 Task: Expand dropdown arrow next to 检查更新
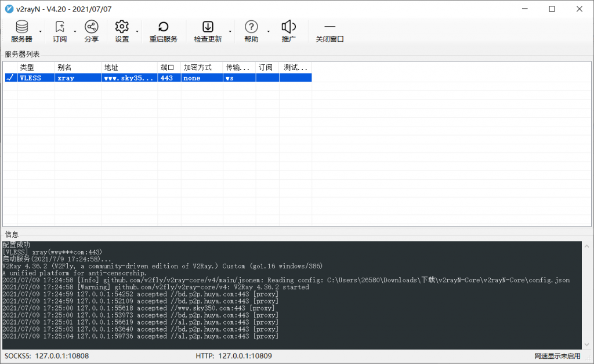(230, 31)
